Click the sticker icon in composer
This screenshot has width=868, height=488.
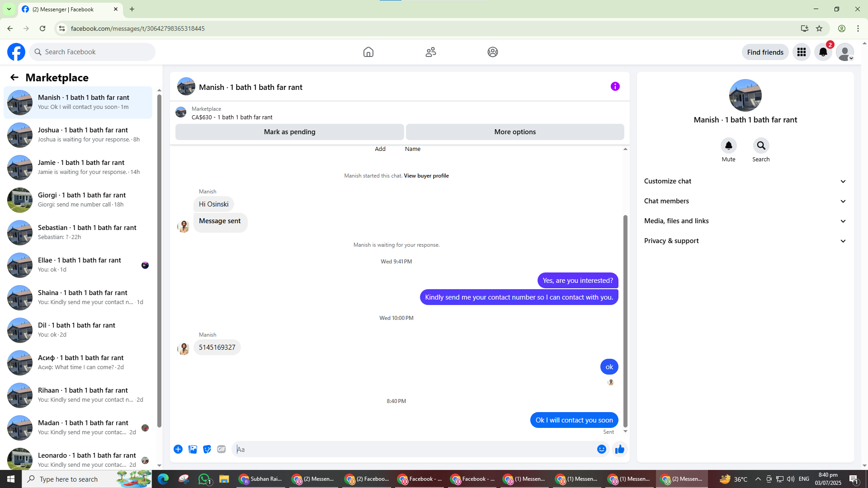tap(207, 449)
